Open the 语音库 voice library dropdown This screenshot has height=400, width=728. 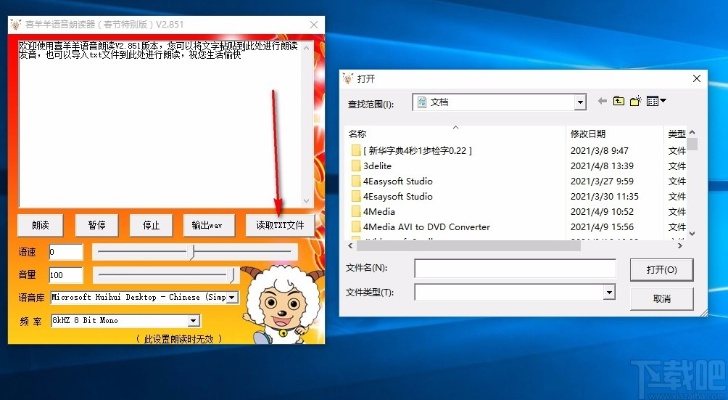(232, 297)
